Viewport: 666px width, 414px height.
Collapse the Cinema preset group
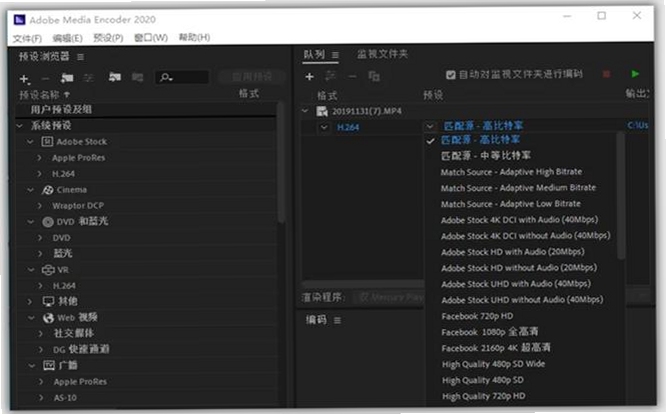click(x=30, y=190)
